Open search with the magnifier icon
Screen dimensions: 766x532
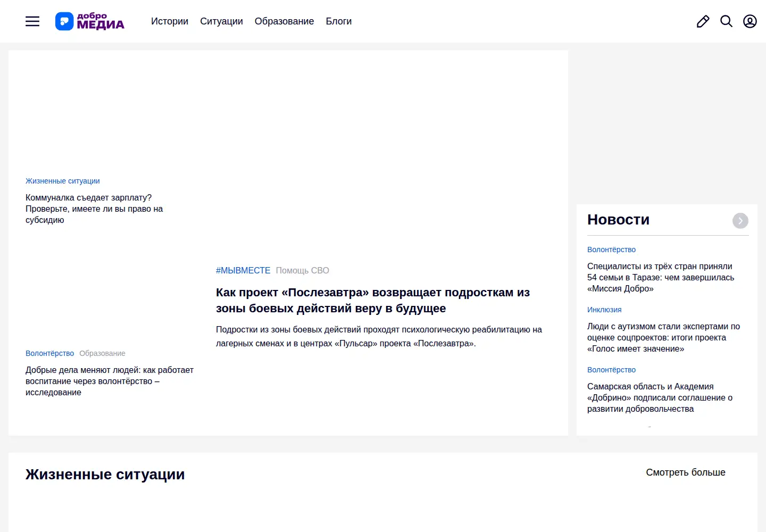click(727, 21)
